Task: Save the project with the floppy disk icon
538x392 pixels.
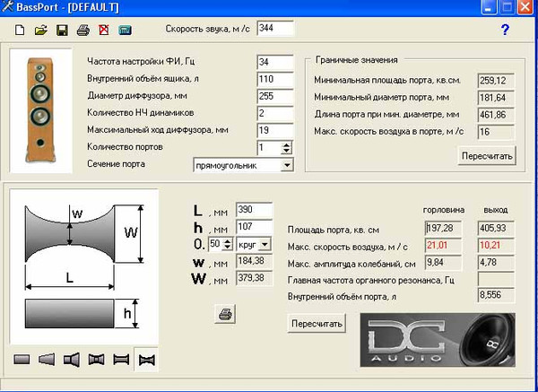Action: coord(62,30)
